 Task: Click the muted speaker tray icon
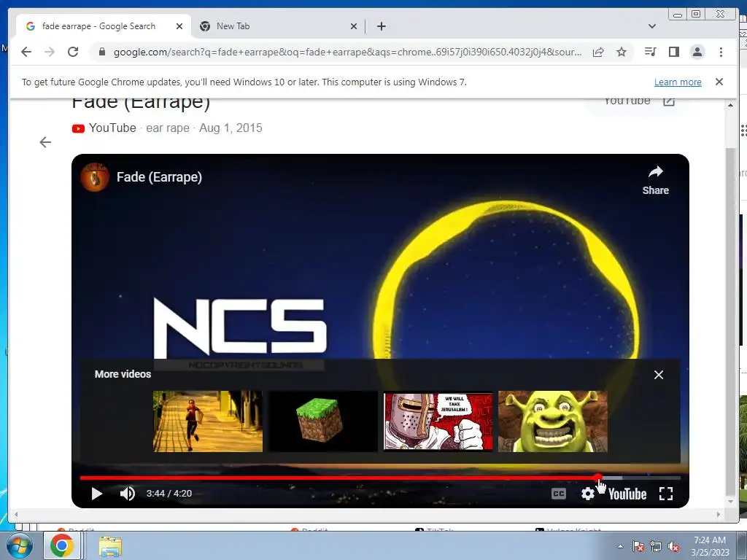(x=673, y=546)
